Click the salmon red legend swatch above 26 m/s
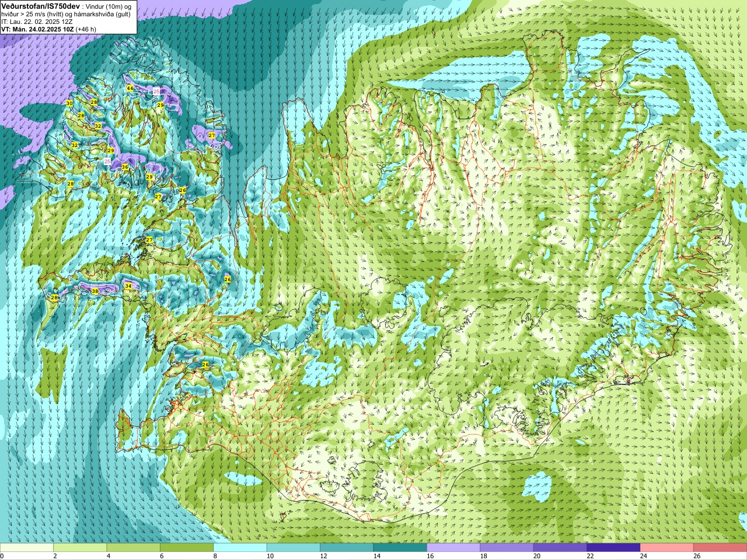This screenshot has height=560, width=747. (x=720, y=548)
